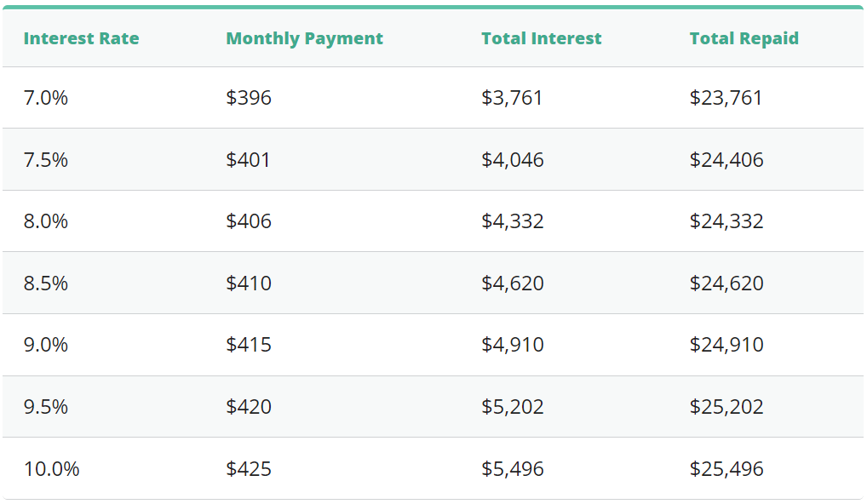The height and width of the screenshot is (504, 867).
Task: Click the Monthly Payment column header
Action: point(304,38)
